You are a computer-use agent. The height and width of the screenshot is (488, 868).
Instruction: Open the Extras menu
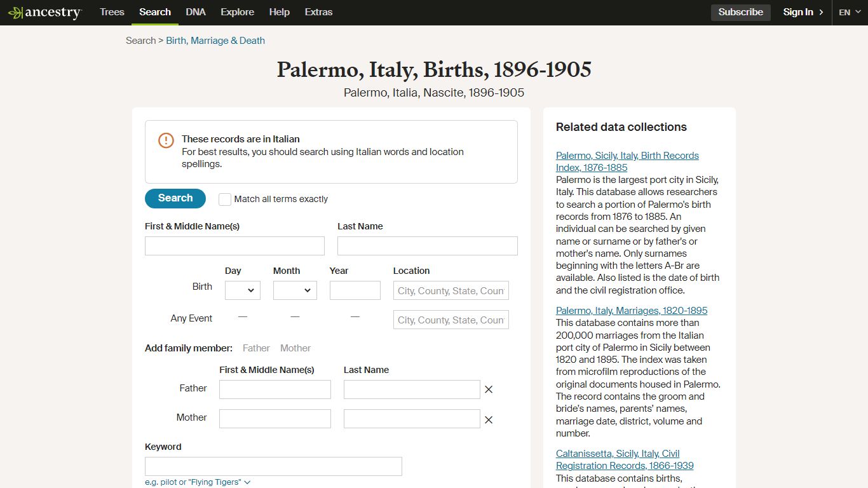[x=318, y=12]
